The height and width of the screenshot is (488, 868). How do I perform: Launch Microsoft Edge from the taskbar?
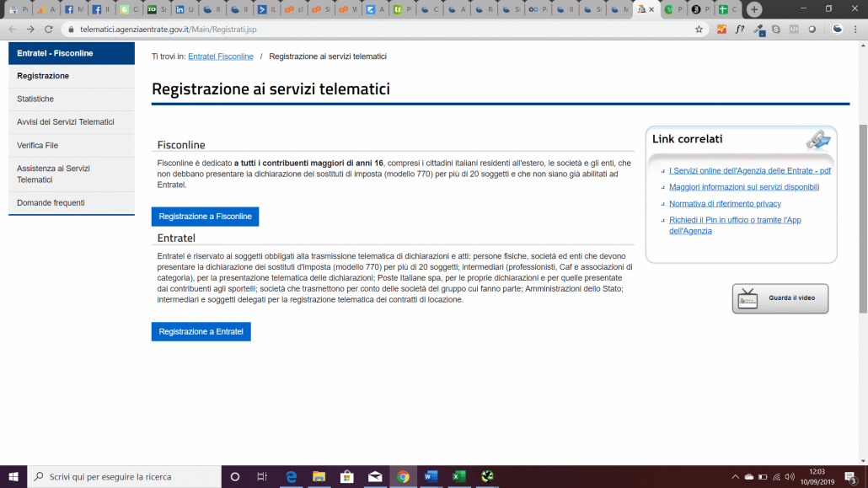(x=291, y=476)
